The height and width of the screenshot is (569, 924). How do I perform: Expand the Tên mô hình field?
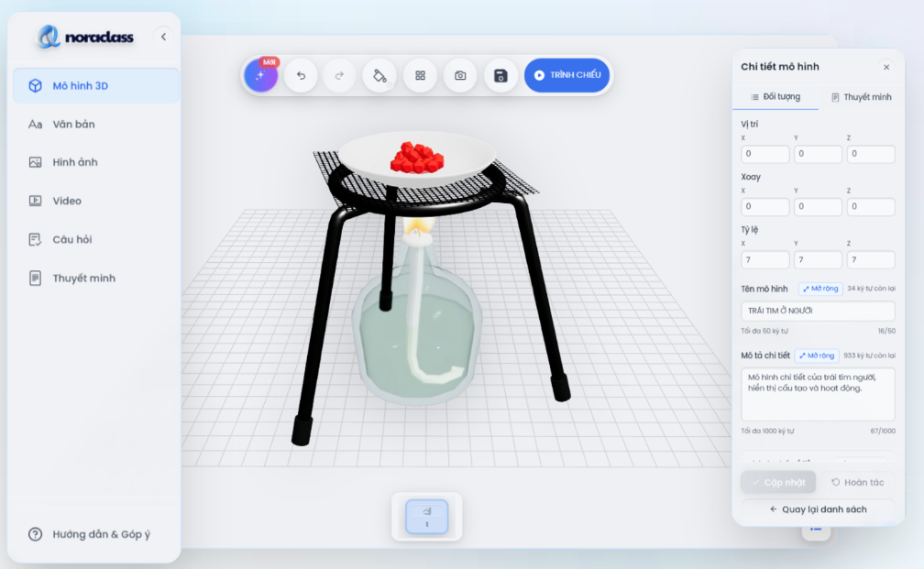819,289
